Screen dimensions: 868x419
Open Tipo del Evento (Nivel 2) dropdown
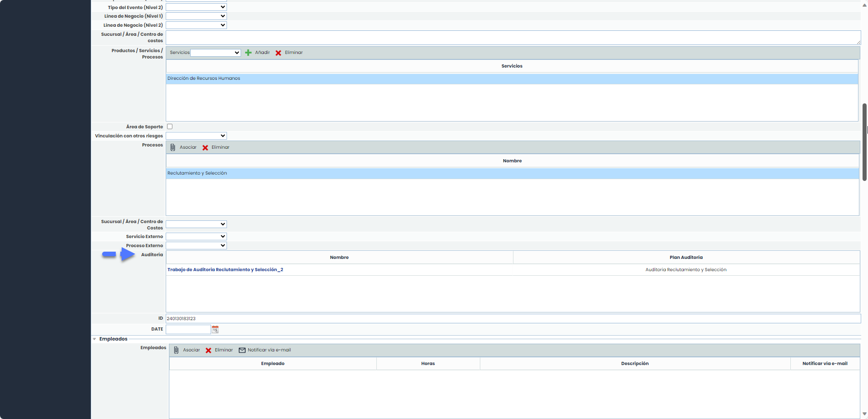(196, 7)
